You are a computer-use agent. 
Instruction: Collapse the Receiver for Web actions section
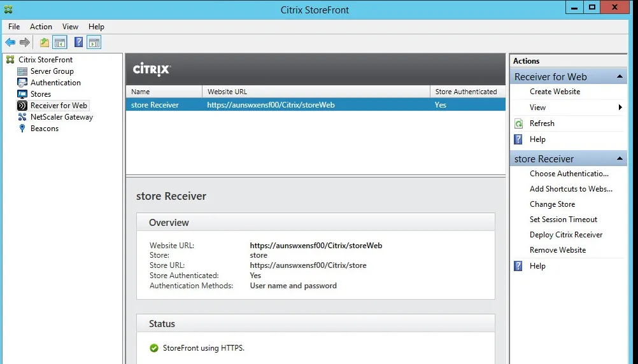(620, 76)
